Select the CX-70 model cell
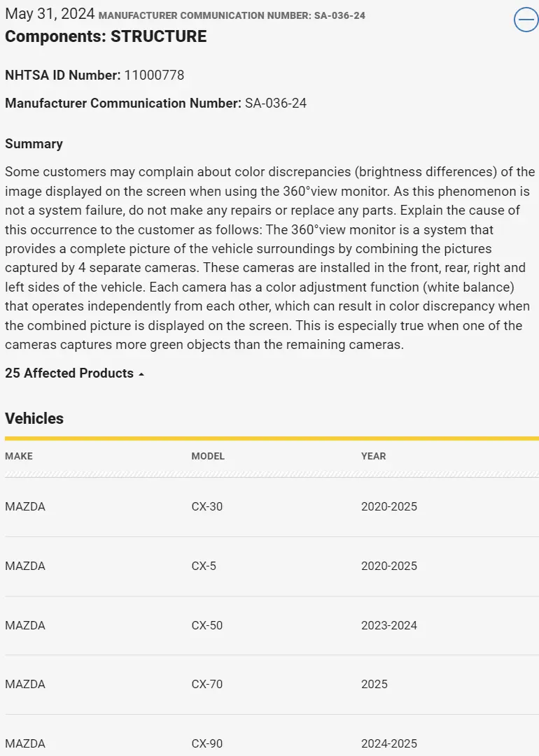The image size is (539, 756). (207, 684)
